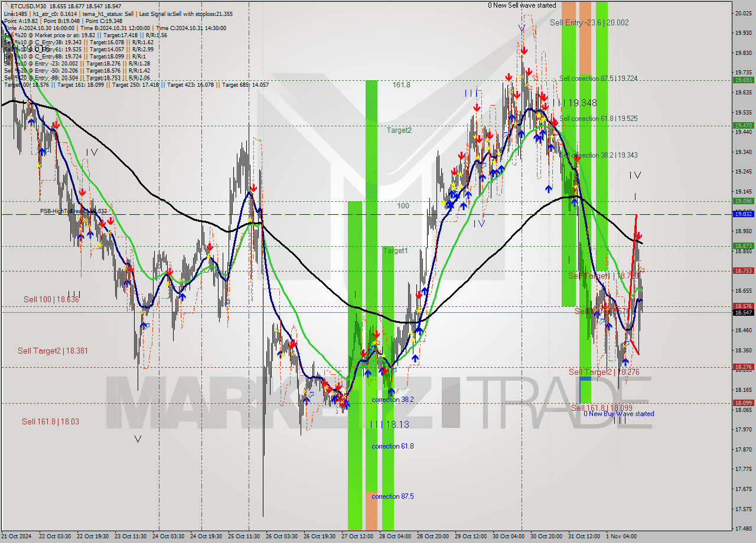Click the '27 Oct 12:00' time axis label
This screenshot has height=543, width=756.
pos(357,537)
